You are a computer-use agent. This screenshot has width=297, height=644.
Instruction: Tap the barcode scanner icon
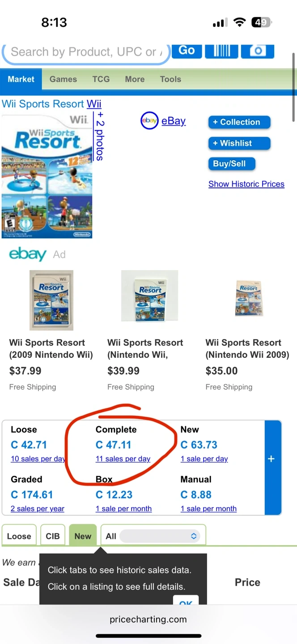point(221,51)
